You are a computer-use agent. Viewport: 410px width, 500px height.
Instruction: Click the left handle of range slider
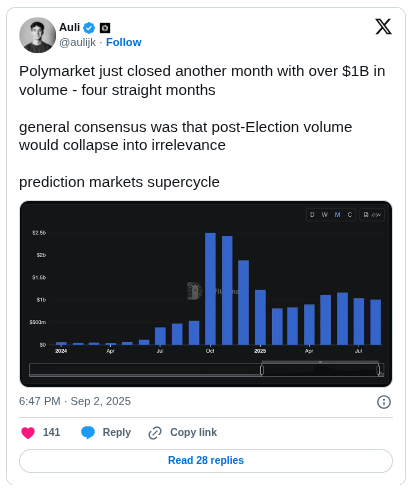(x=262, y=370)
